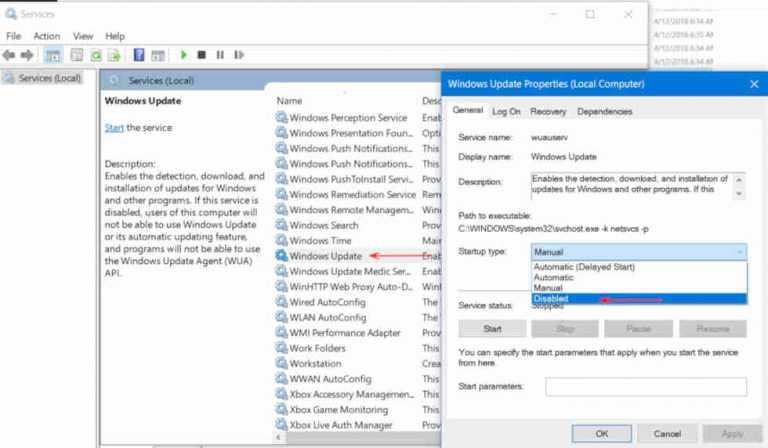
Task: Select the Windows Time service icon
Action: click(x=281, y=240)
